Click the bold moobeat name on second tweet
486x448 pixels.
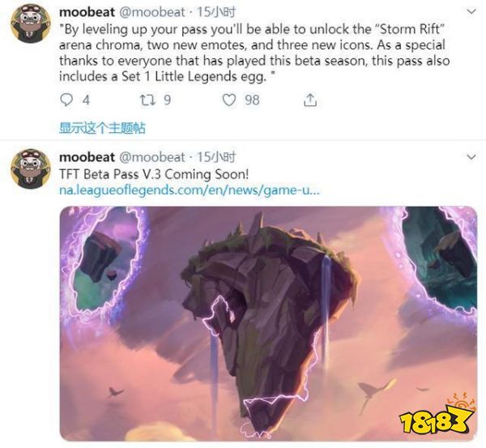point(87,156)
